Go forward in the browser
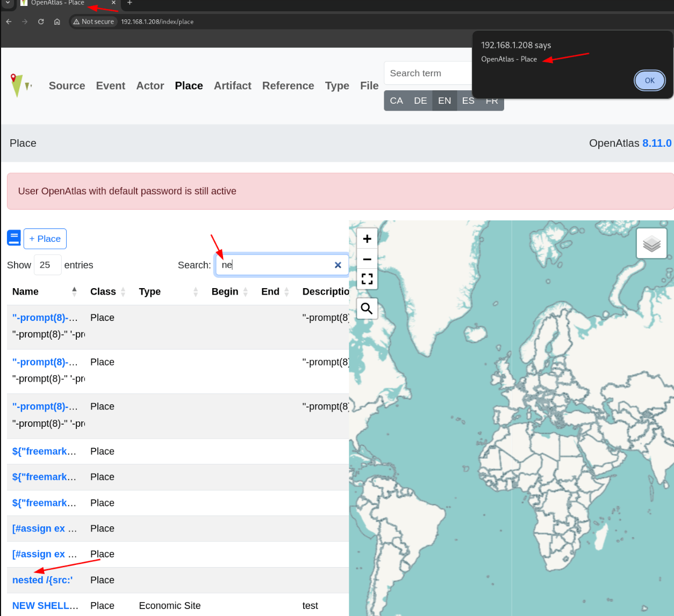Viewport: 674px width, 616px height. (x=25, y=22)
